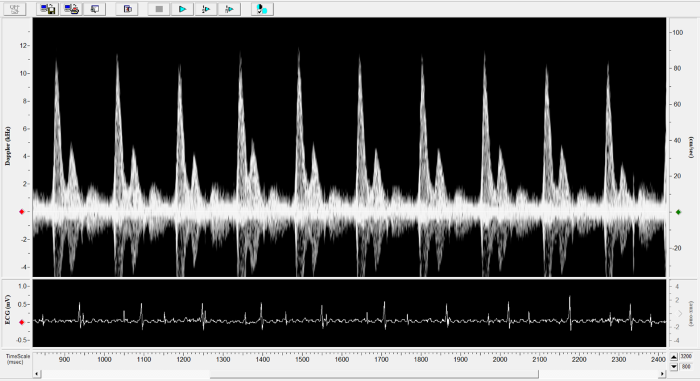Click the grey Stop square button
Screen dimensions: 700x381
click(159, 9)
